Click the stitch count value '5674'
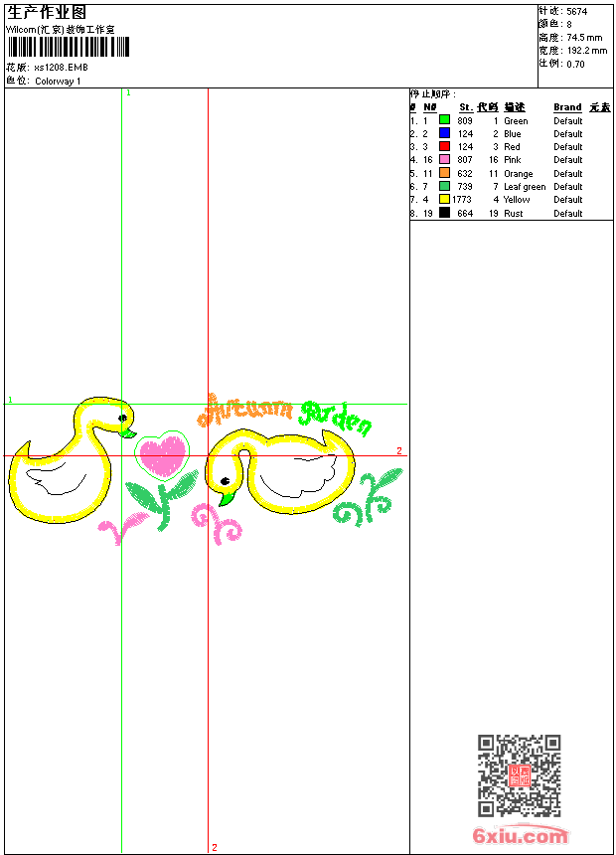Screen dimensions: 616x855 [x=576, y=12]
